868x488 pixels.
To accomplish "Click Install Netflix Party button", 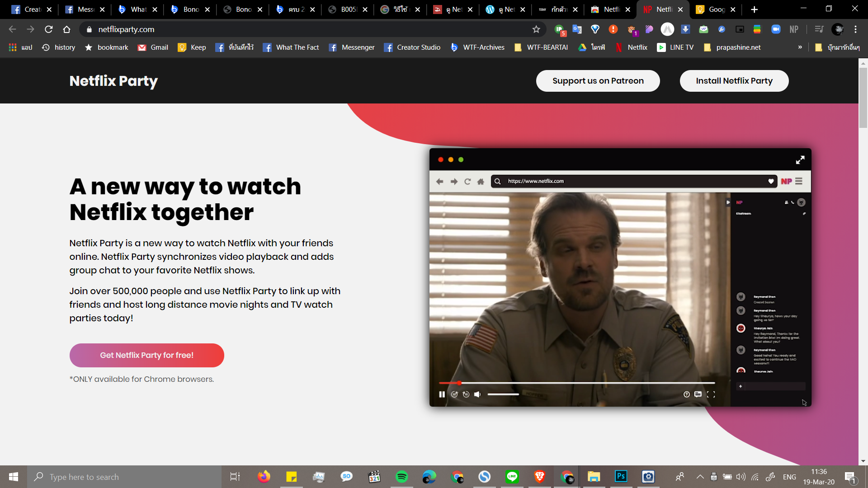I will coord(734,81).
